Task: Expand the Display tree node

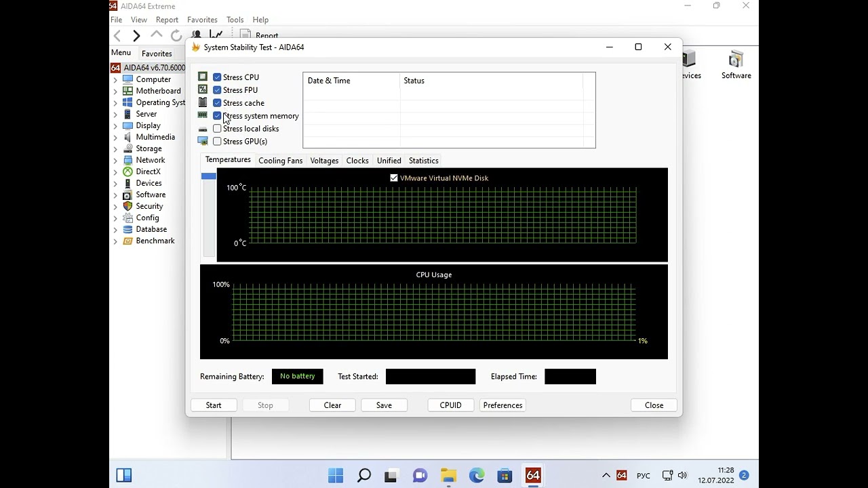Action: click(x=115, y=126)
